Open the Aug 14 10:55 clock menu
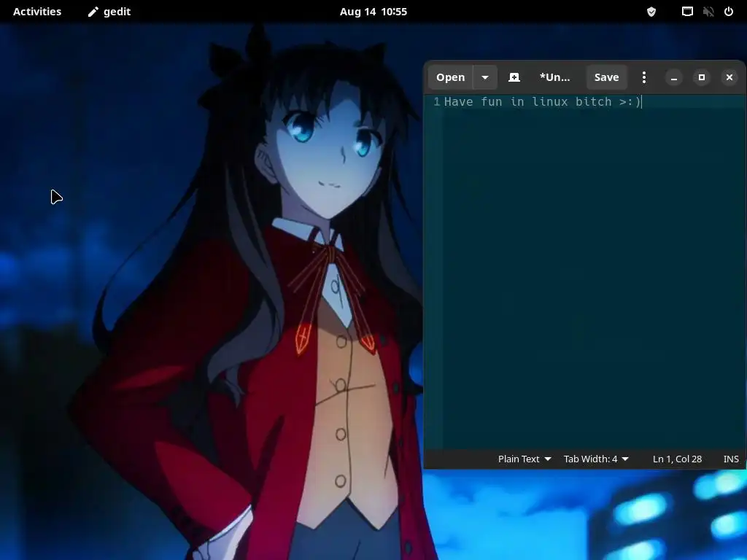The image size is (747, 560). tap(373, 12)
